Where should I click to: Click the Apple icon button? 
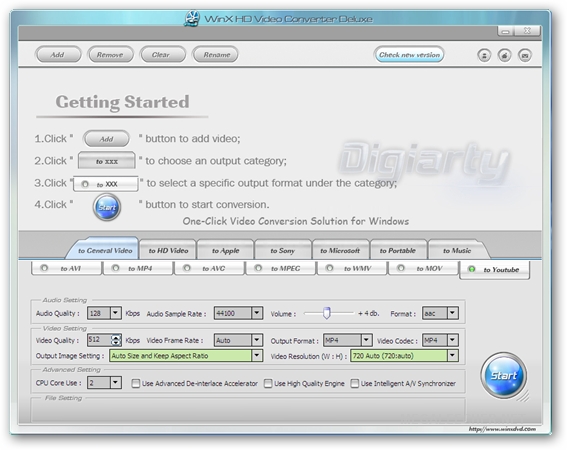(505, 55)
